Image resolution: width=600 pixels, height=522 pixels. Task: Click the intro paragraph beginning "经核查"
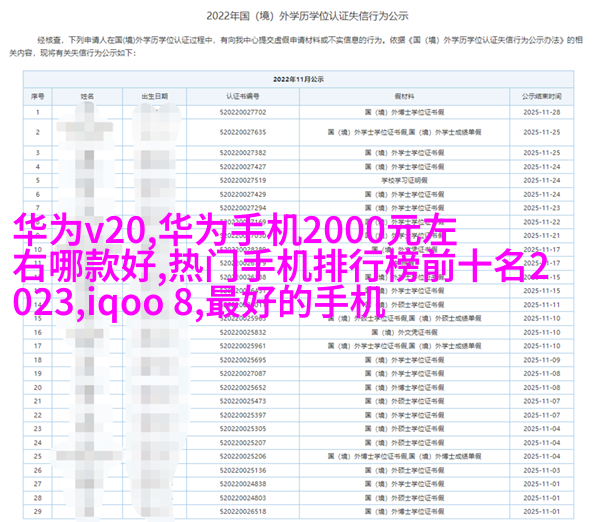(x=296, y=46)
